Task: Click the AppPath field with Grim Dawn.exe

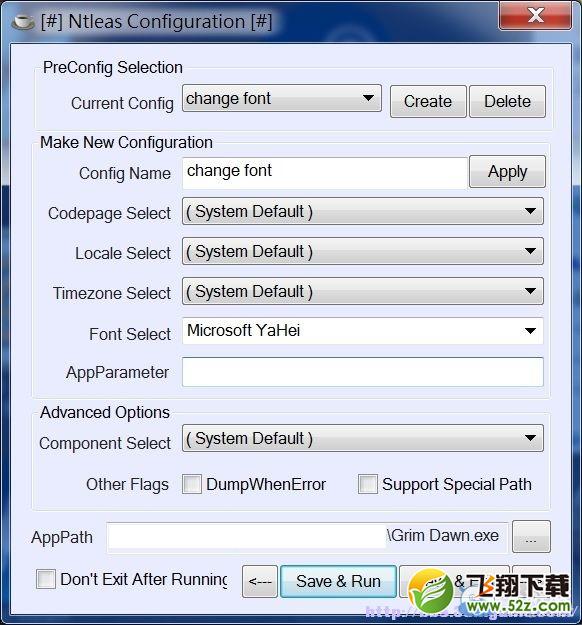Action: point(307,537)
